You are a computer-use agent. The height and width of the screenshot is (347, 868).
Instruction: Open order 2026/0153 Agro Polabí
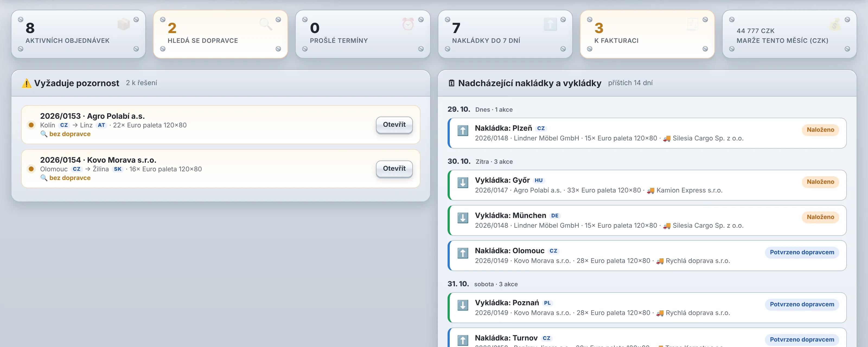(394, 125)
